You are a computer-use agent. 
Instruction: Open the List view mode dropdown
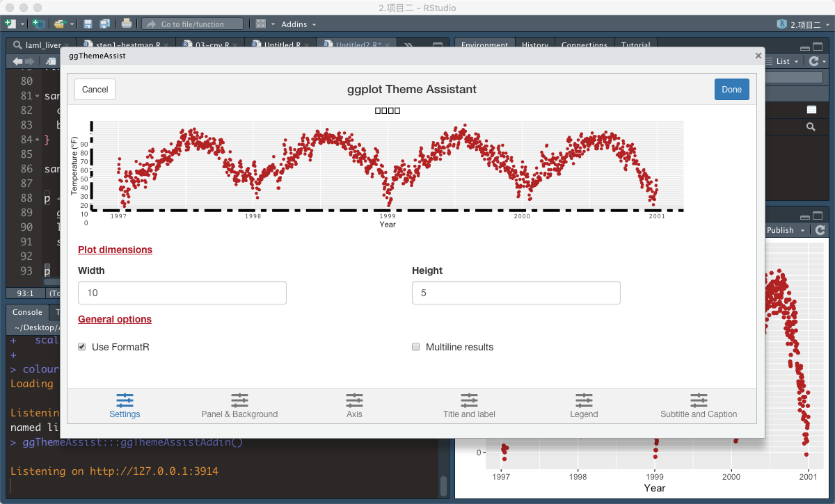784,61
